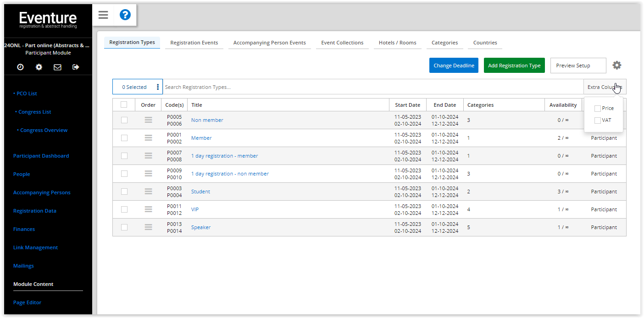Enable the VAT extra column checkbox
The height and width of the screenshot is (318, 644).
(x=598, y=120)
